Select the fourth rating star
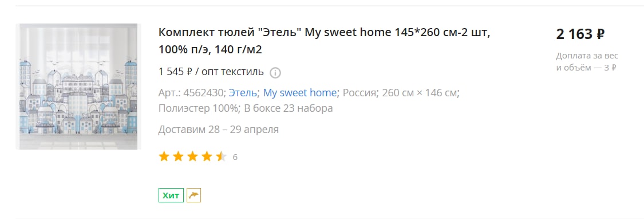Screen dimensions: 644x219 point(207,157)
